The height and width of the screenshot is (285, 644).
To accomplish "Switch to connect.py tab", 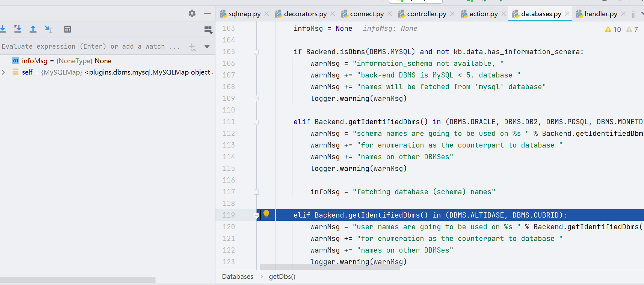I will [x=366, y=14].
